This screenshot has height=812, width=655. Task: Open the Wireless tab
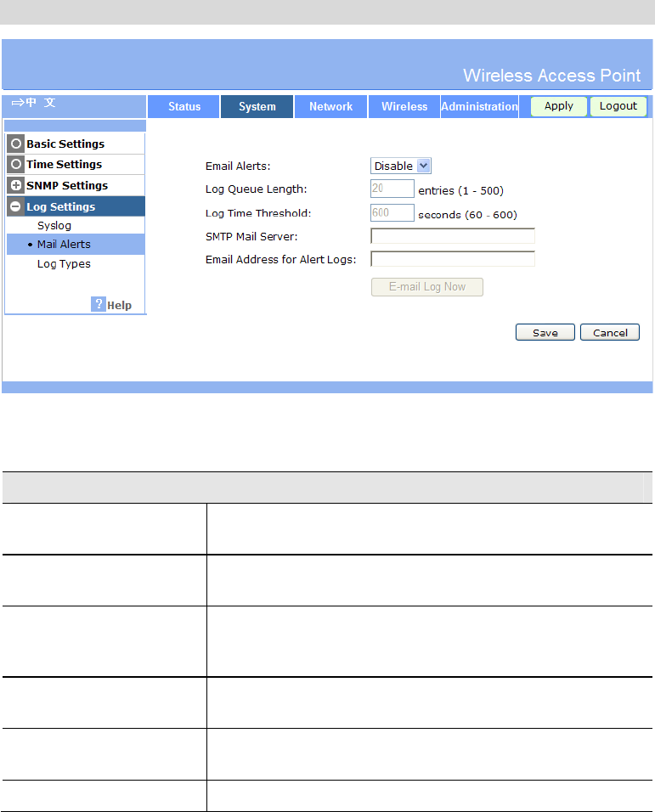pyautogui.click(x=404, y=107)
